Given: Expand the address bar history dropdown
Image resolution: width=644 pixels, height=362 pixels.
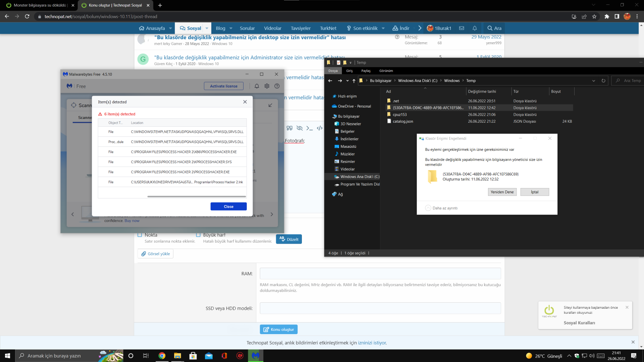Looking at the screenshot, I should pyautogui.click(x=594, y=81).
